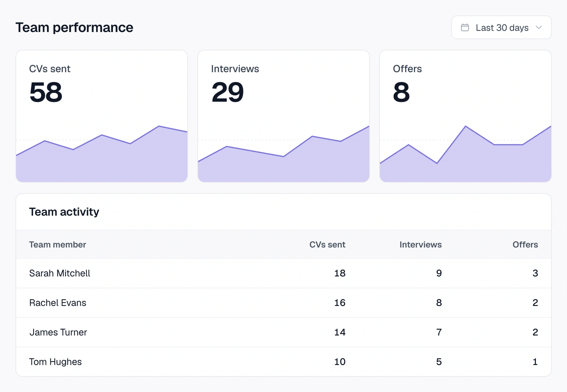The width and height of the screenshot is (567, 392).
Task: Click James Turner's CVs sent value 14
Action: 340,332
